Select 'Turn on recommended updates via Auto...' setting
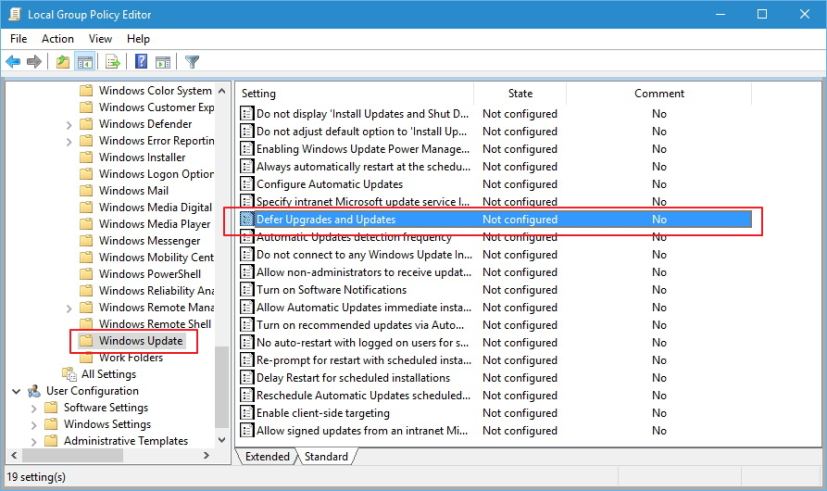Screen dimensions: 827x491 360,325
